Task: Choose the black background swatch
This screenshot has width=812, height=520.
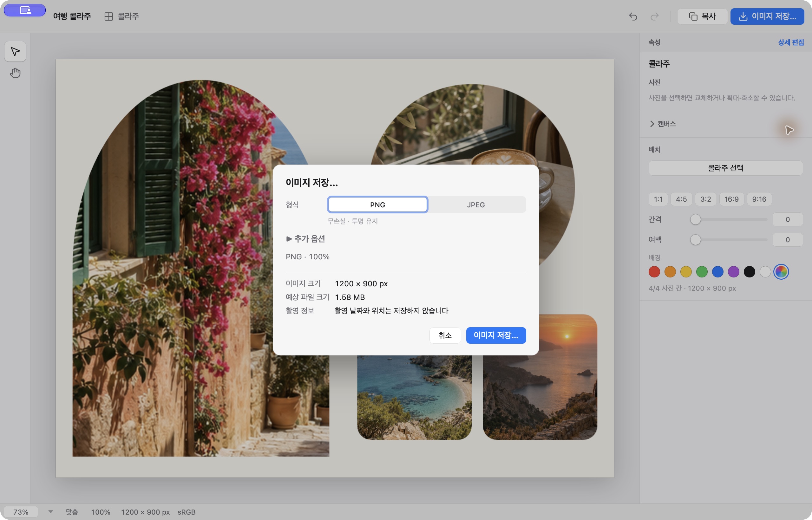Action: [750, 272]
